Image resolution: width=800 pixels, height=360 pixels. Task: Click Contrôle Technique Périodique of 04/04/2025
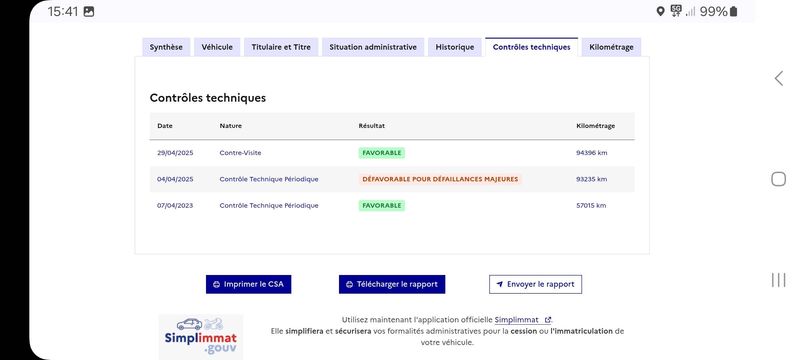click(x=269, y=179)
